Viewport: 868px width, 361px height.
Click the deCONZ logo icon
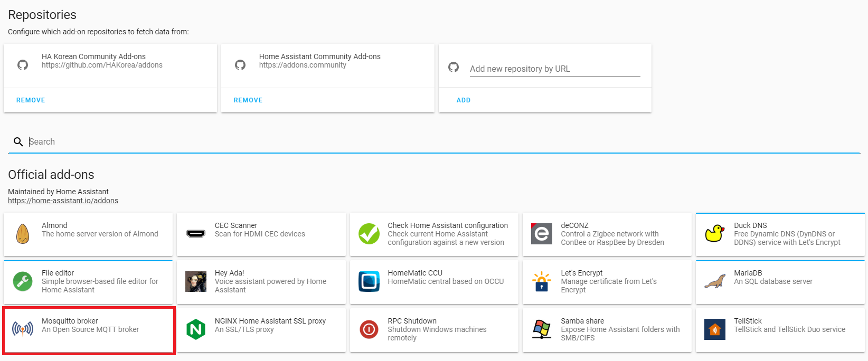[542, 234]
